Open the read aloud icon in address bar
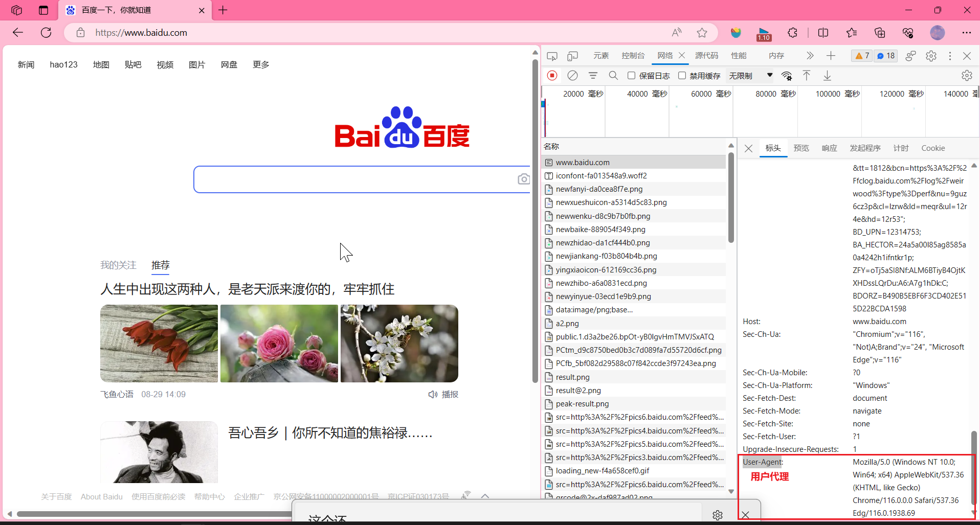980x525 pixels. click(677, 33)
